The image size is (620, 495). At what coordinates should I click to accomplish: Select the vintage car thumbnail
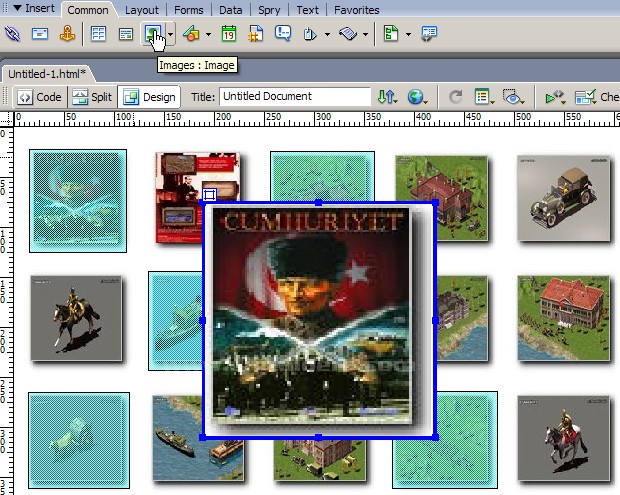pyautogui.click(x=564, y=198)
